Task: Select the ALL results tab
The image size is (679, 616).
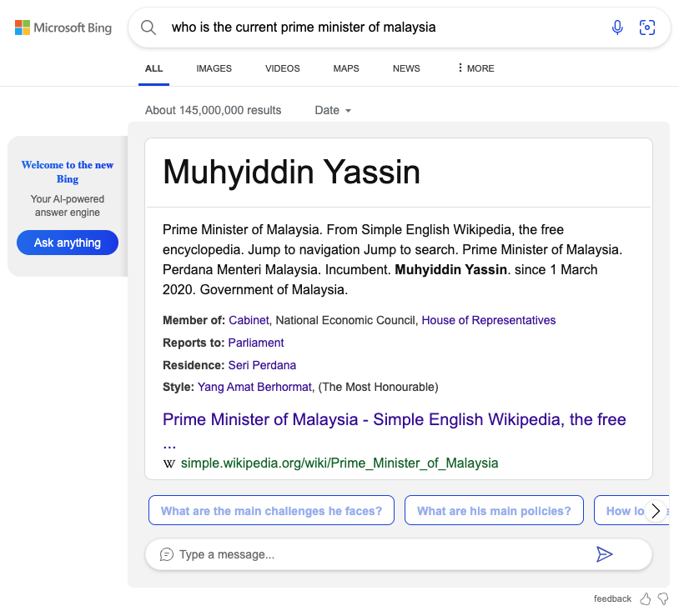Action: pyautogui.click(x=153, y=68)
